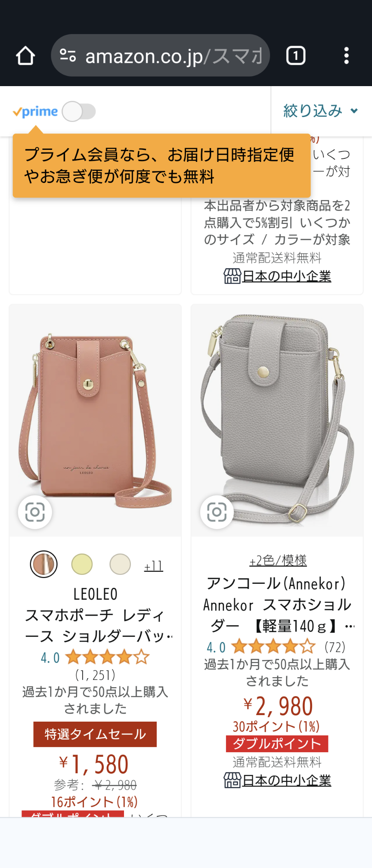The width and height of the screenshot is (372, 868).
Task: Select the pink color swatch
Action: click(43, 564)
